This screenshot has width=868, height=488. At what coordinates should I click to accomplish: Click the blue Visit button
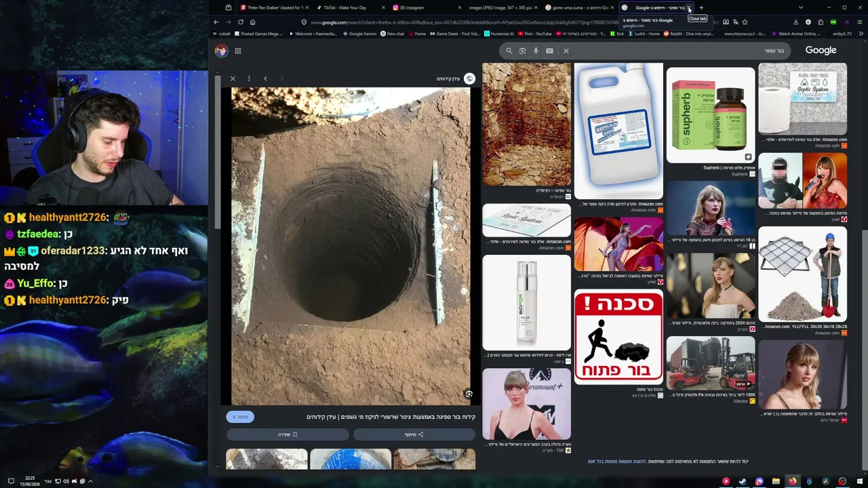point(241,417)
